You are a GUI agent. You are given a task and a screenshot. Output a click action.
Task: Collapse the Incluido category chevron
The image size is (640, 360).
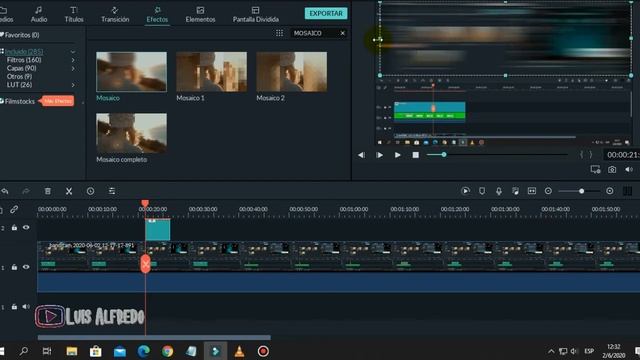73,52
